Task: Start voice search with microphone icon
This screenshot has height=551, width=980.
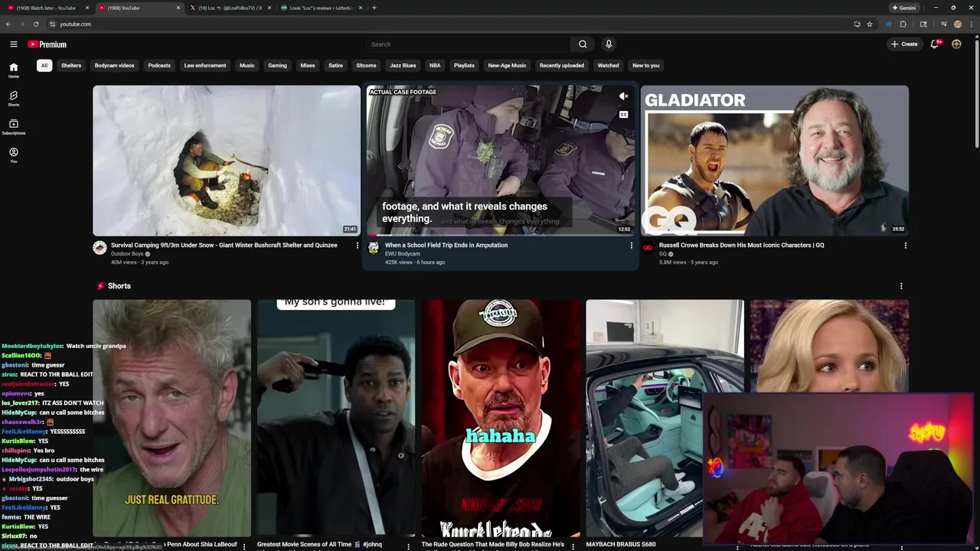Action: (609, 44)
